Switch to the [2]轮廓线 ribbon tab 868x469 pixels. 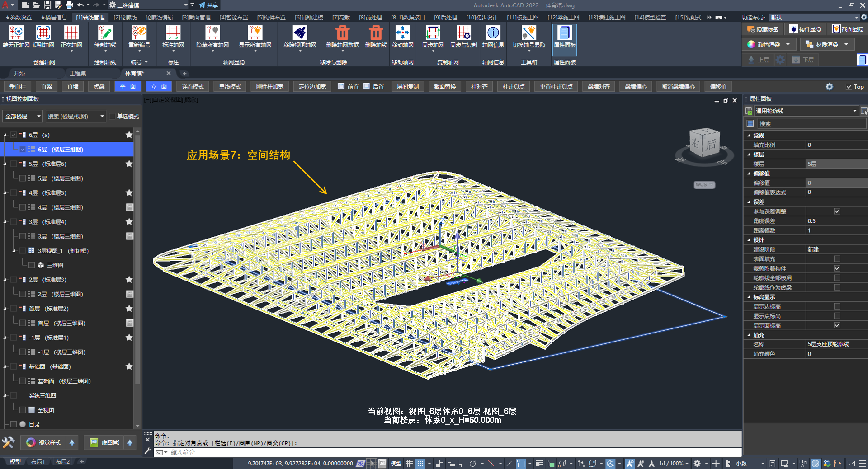coord(125,18)
